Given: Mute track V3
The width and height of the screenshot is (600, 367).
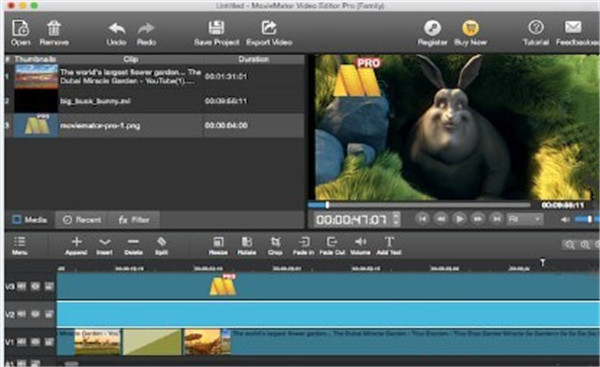Looking at the screenshot, I should tap(21, 286).
